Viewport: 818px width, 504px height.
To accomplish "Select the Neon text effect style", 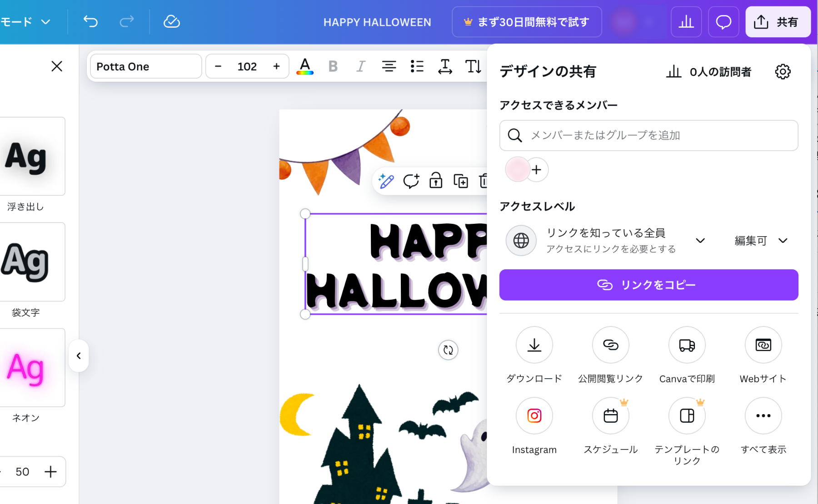I will 32,368.
